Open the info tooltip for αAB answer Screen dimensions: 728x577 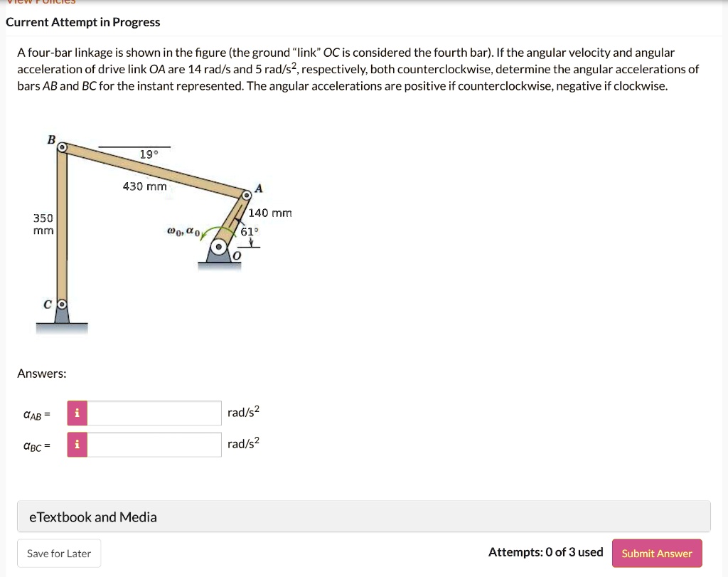pos(76,413)
